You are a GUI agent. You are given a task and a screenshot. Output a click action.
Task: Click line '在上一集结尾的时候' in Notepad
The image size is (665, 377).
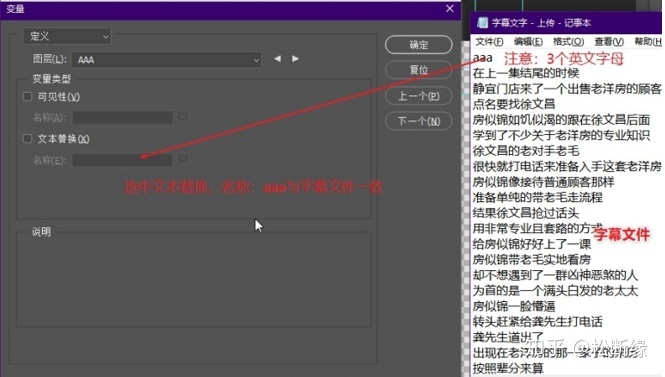526,73
